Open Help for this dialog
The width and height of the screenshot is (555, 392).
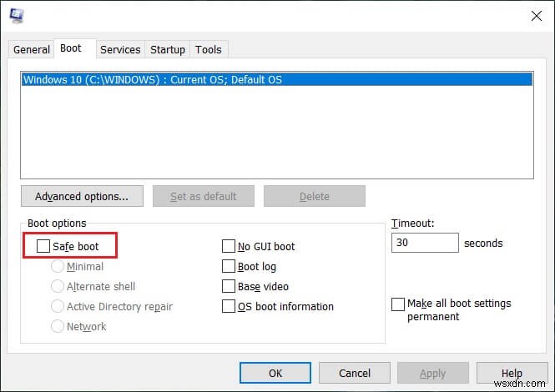(x=512, y=374)
